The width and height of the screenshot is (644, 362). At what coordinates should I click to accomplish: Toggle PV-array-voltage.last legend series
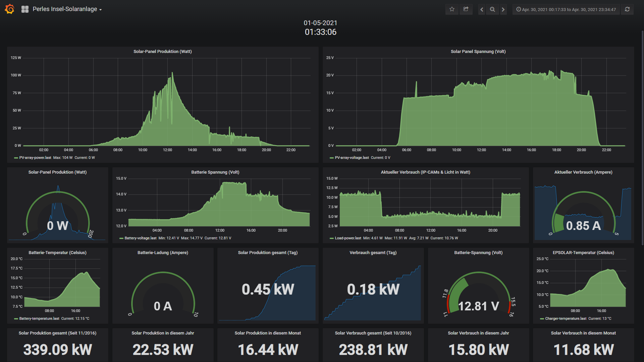click(352, 158)
